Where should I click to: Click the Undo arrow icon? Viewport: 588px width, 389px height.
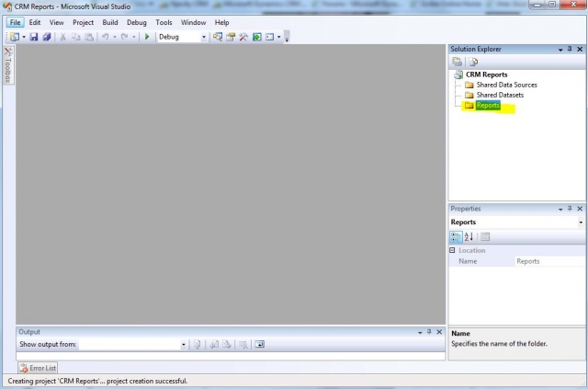(106, 37)
